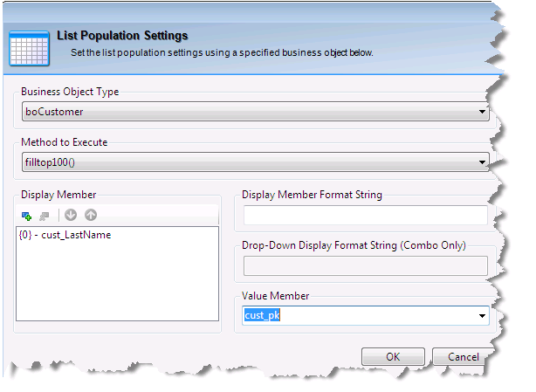The image size is (536, 392).
Task: Click the boCustomer value text
Action: click(x=53, y=112)
